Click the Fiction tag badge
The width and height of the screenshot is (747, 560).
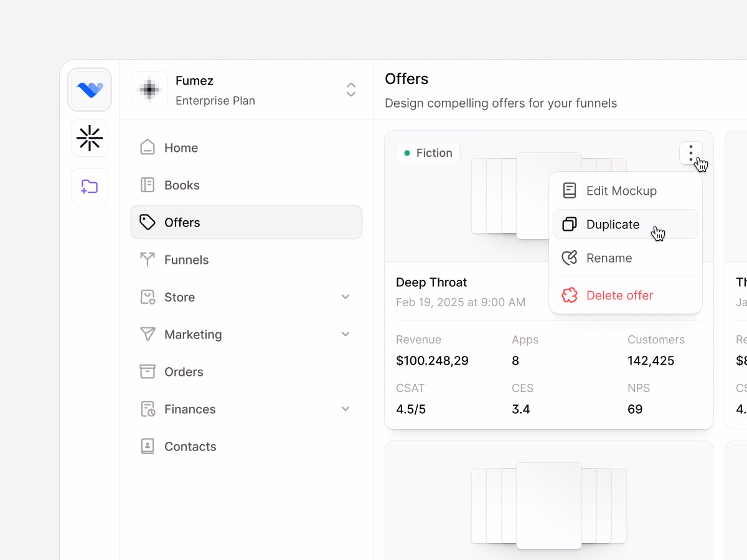[x=428, y=153]
